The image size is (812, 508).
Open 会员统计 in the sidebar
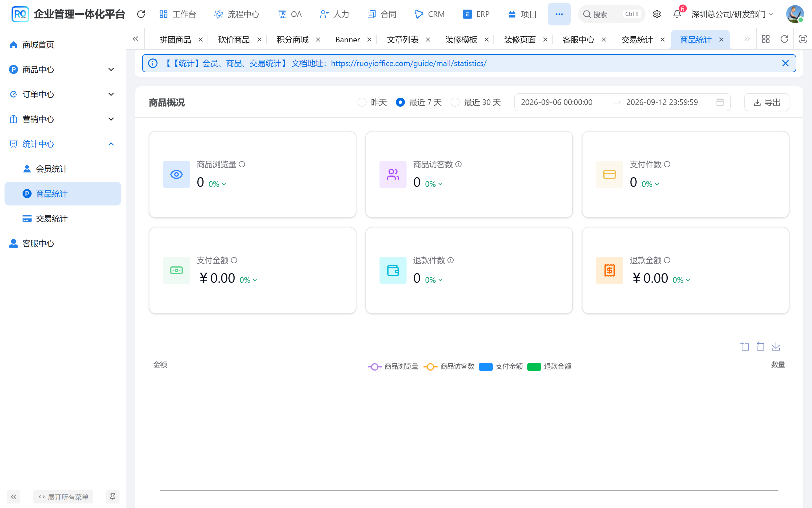[x=63, y=169]
